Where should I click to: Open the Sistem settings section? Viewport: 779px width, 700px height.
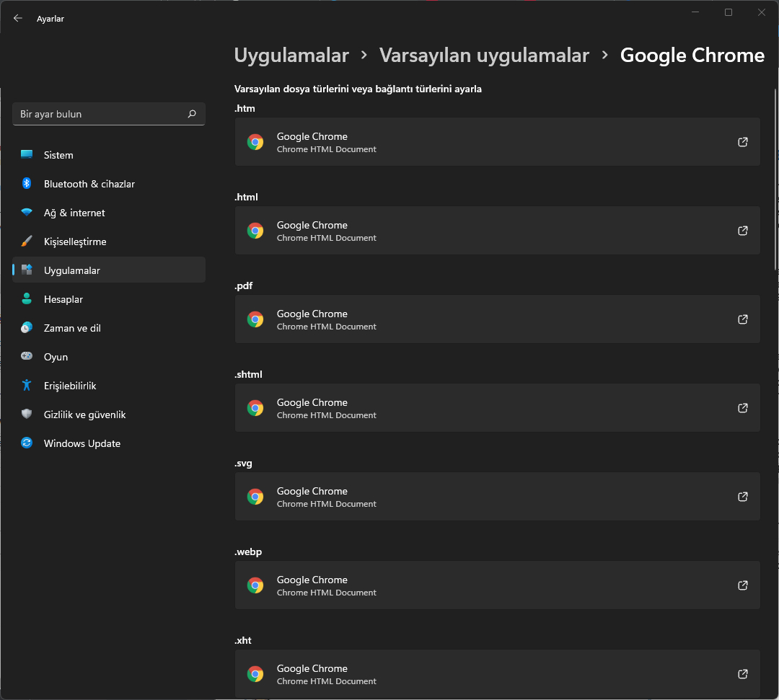pos(58,155)
